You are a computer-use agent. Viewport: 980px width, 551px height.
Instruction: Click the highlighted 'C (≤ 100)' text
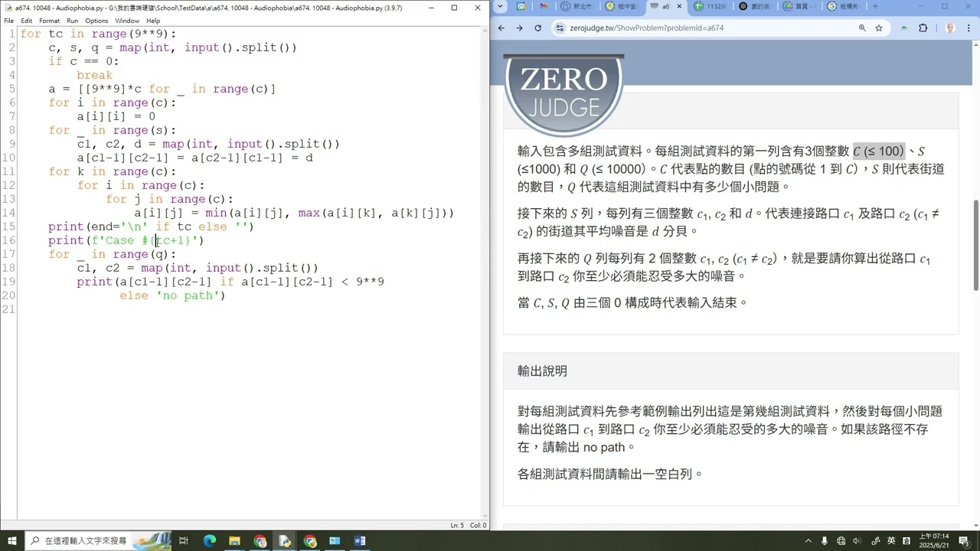tap(879, 152)
